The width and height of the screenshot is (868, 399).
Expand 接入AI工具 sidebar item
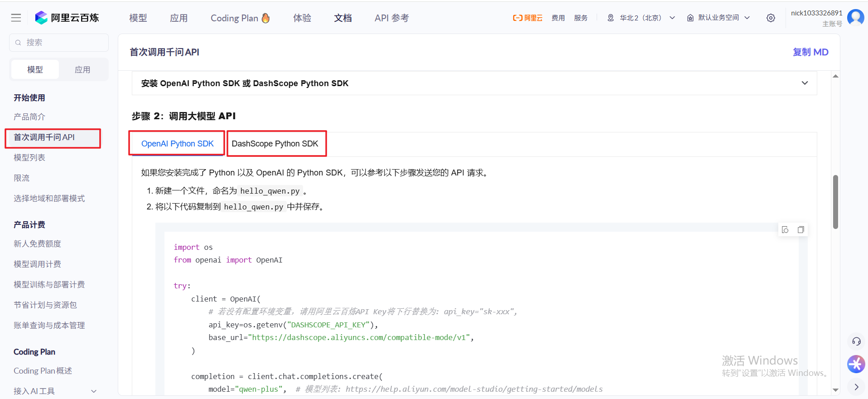55,391
